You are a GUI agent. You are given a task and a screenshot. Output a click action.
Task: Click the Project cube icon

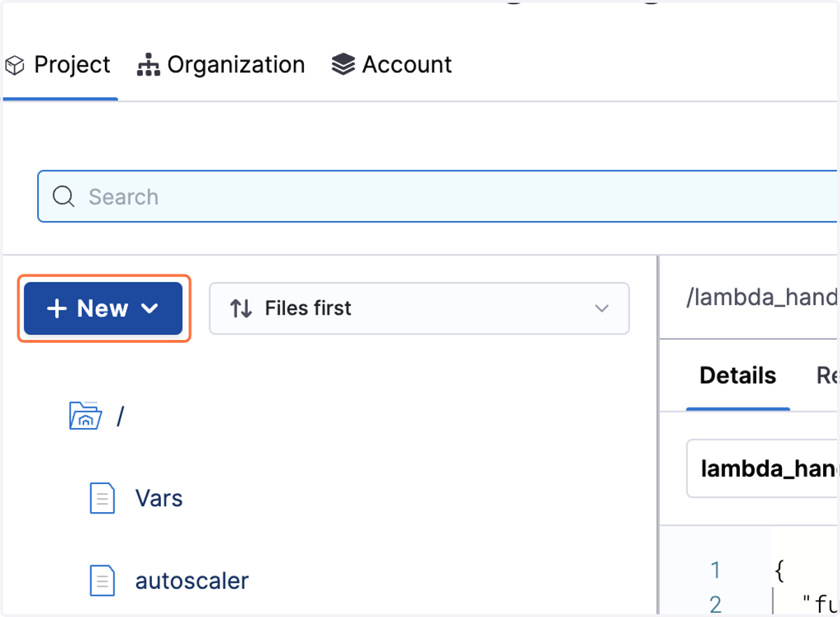coord(15,66)
